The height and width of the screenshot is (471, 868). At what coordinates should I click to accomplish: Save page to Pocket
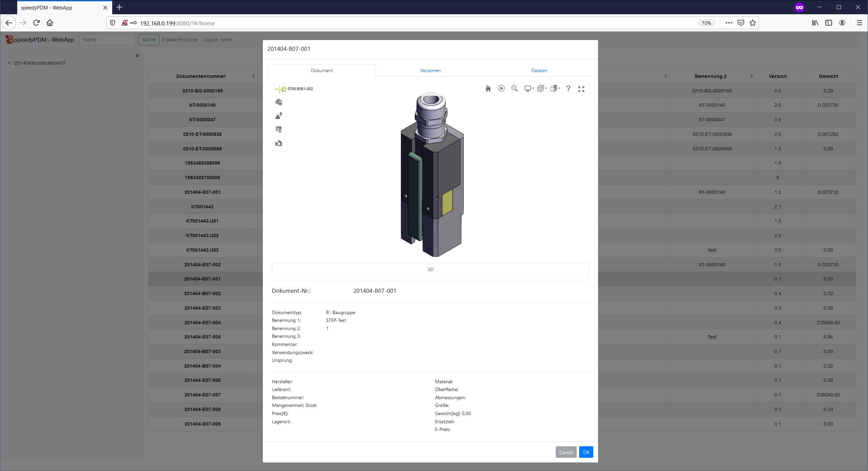741,23
